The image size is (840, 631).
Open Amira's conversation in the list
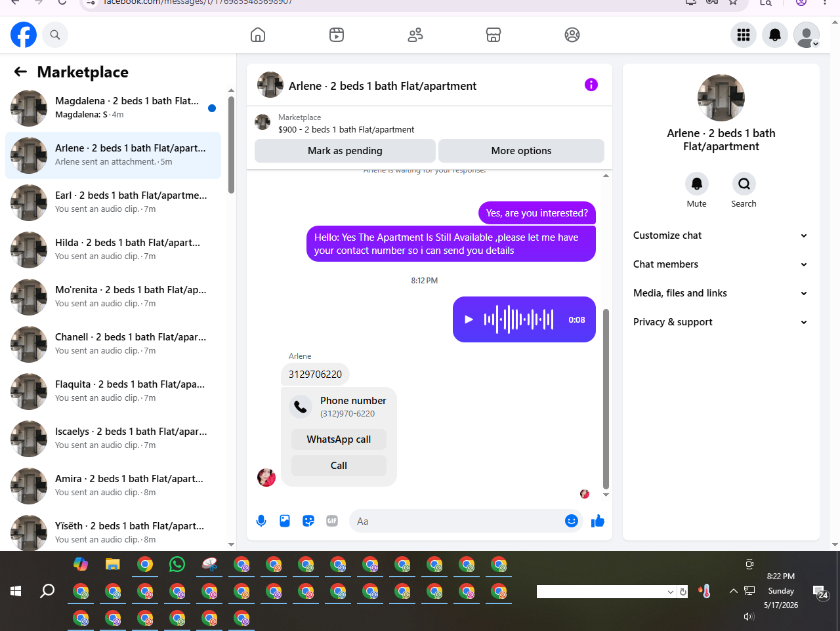(x=113, y=486)
